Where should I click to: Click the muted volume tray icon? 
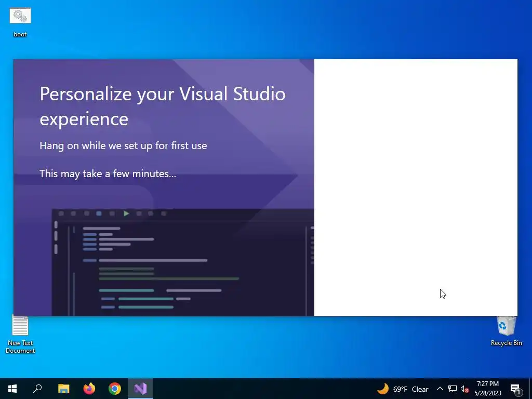pos(464,389)
